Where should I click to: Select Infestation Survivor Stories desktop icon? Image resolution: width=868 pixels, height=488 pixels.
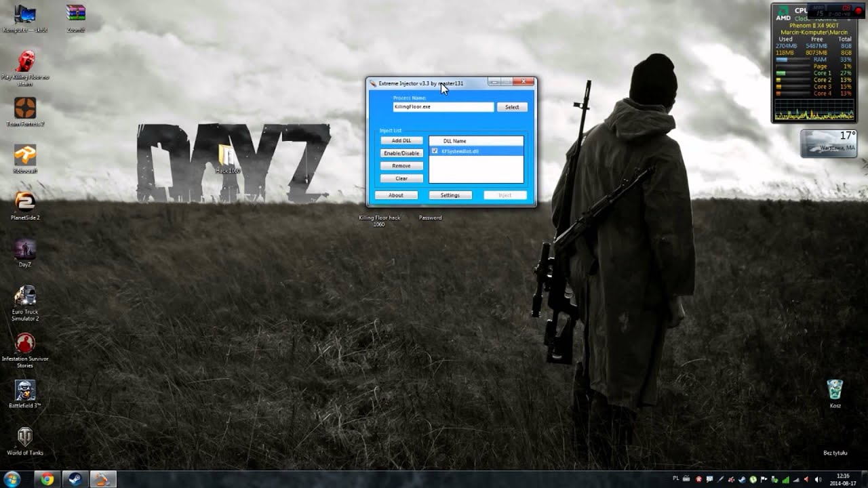25,350
